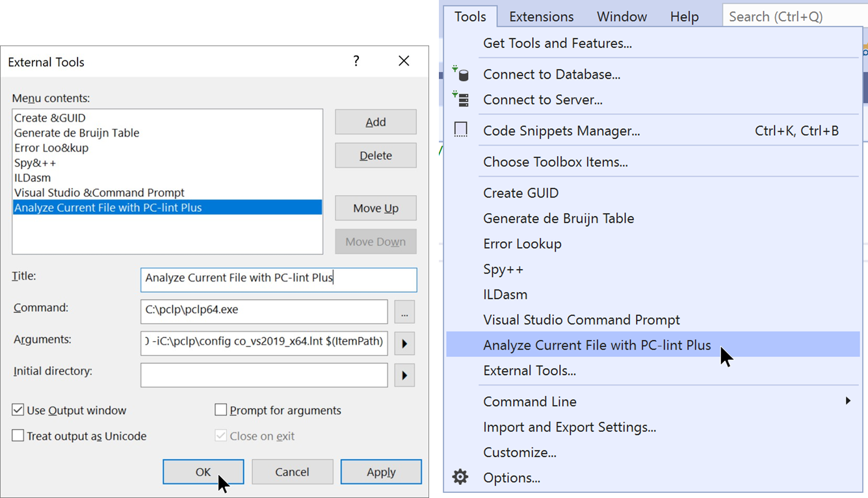Click the Connect to Server icon
The height and width of the screenshot is (498, 868).
461,99
